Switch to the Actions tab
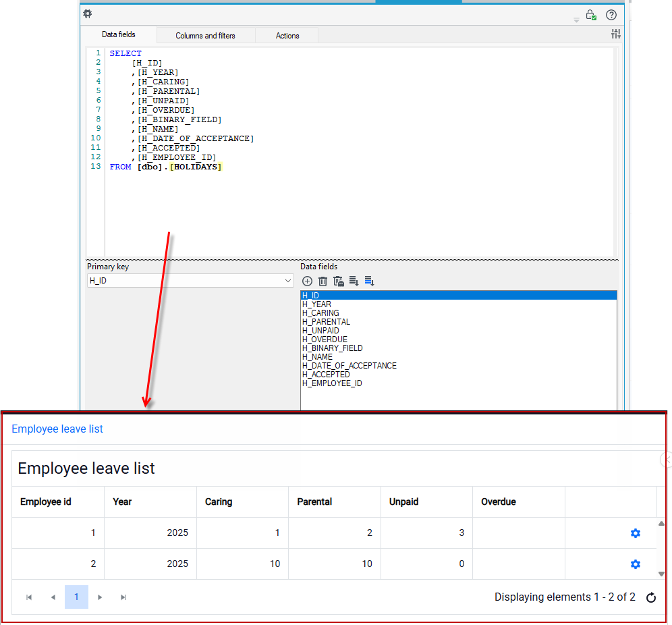 tap(287, 36)
